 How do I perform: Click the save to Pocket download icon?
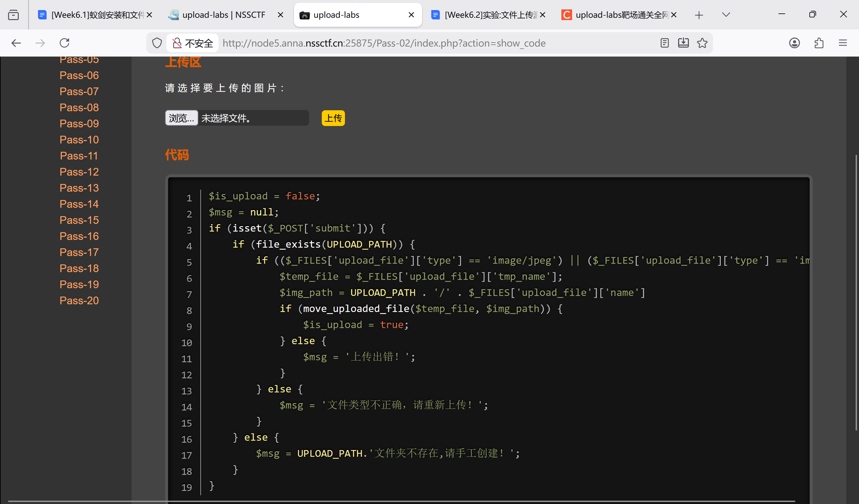point(683,43)
